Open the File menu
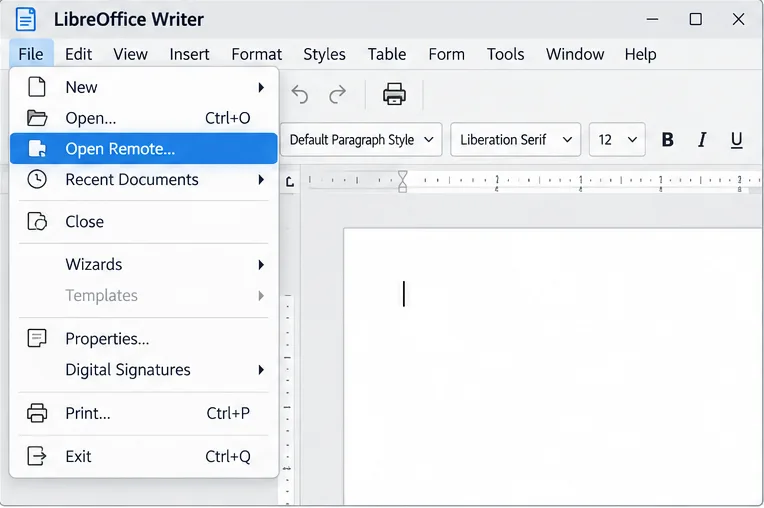The height and width of the screenshot is (508, 764). 31,54
